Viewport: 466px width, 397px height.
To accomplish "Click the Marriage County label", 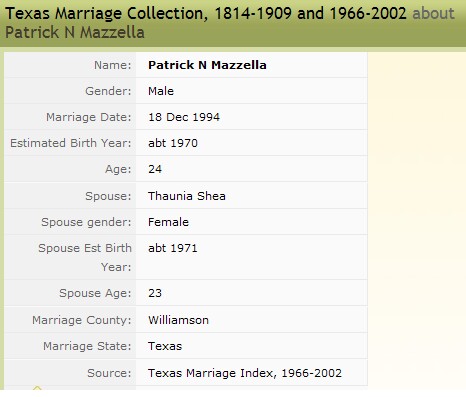I will (x=82, y=320).
